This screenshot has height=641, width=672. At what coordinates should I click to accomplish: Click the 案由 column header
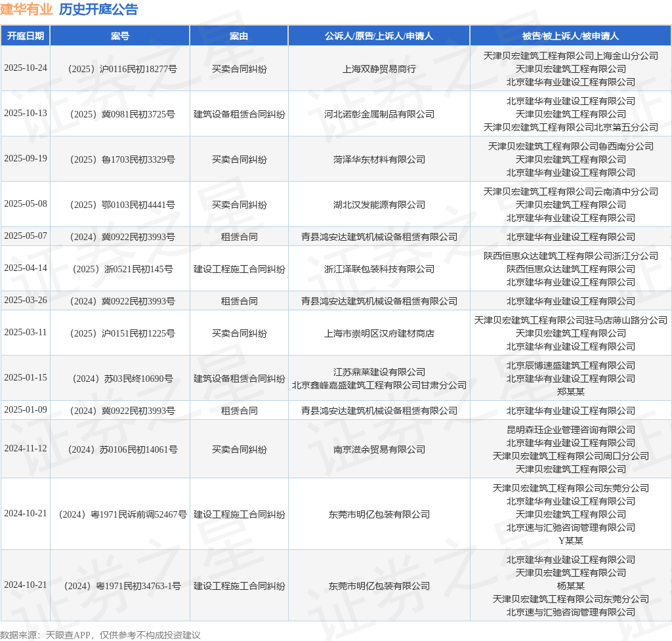239,36
